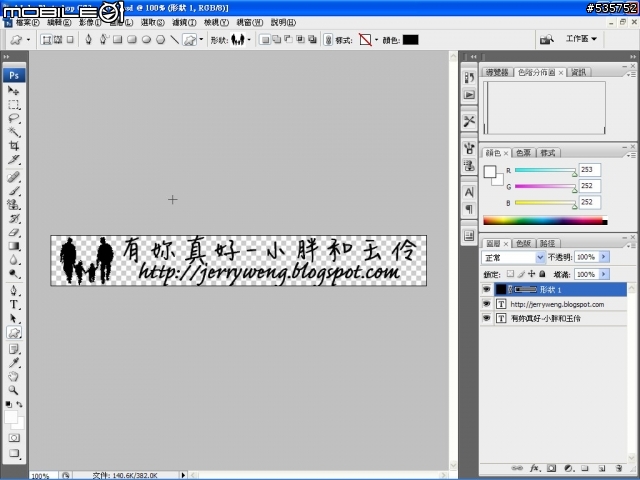Open the 檔案 menu
640x480 pixels.
(27, 22)
